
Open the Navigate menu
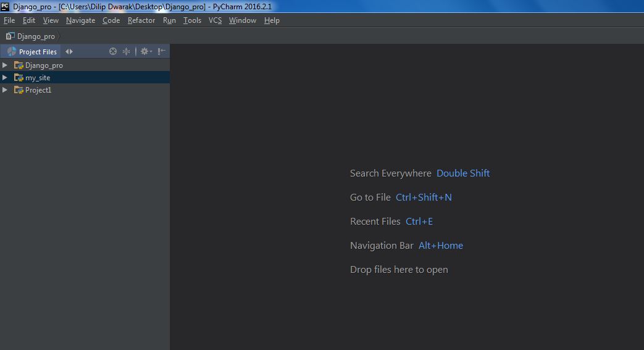(x=80, y=20)
